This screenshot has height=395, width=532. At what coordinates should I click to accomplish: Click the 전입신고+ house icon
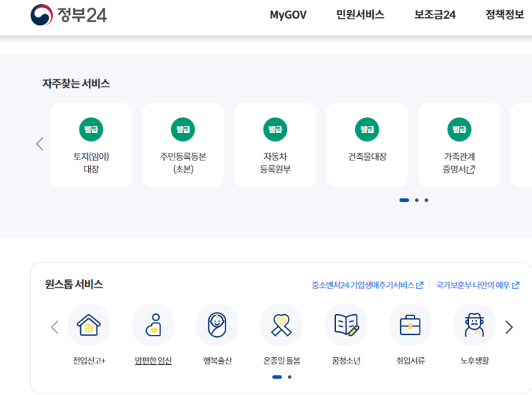(89, 325)
